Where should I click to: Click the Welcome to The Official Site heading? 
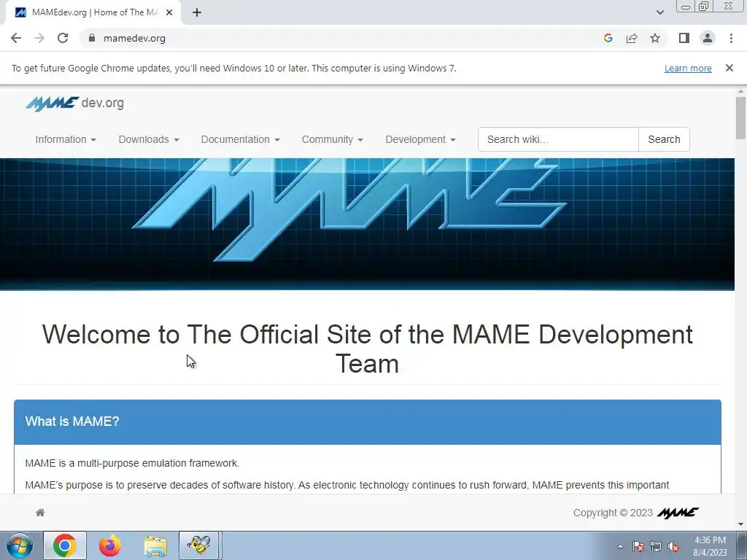(x=368, y=349)
